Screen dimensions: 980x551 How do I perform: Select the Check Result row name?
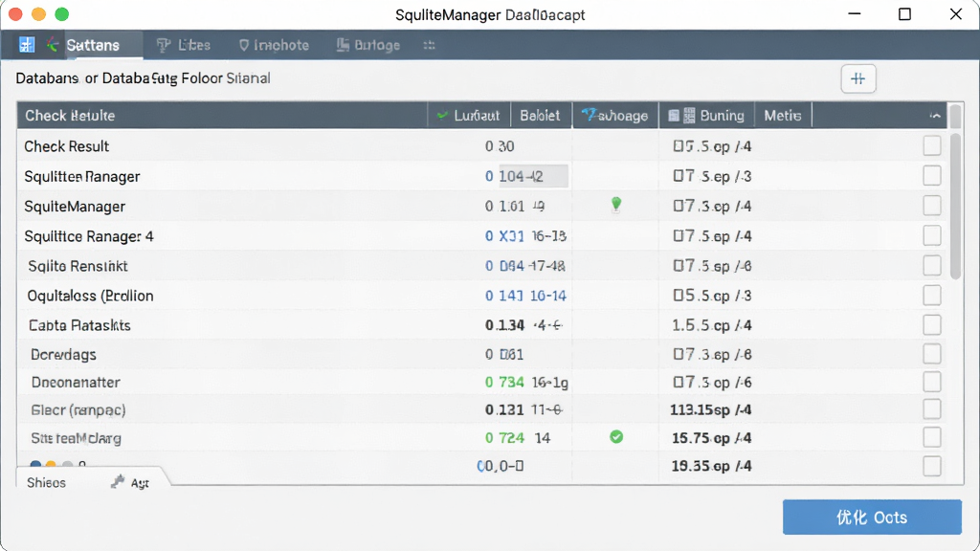[x=67, y=146]
